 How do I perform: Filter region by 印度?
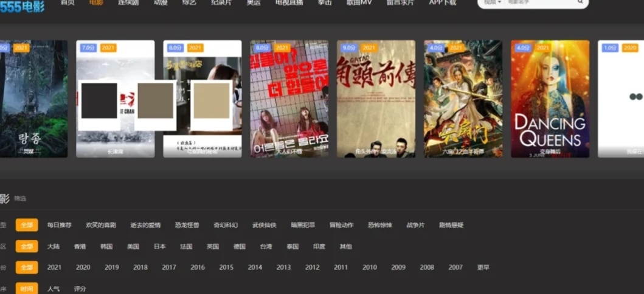pos(319,247)
